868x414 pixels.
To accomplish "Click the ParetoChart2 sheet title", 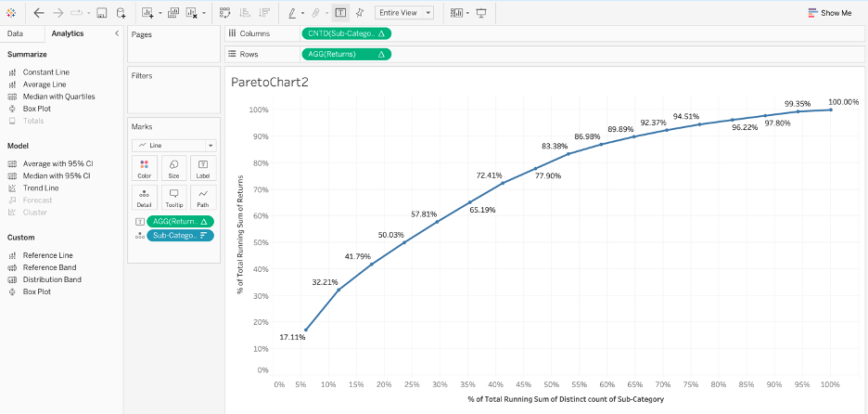I will (x=269, y=83).
